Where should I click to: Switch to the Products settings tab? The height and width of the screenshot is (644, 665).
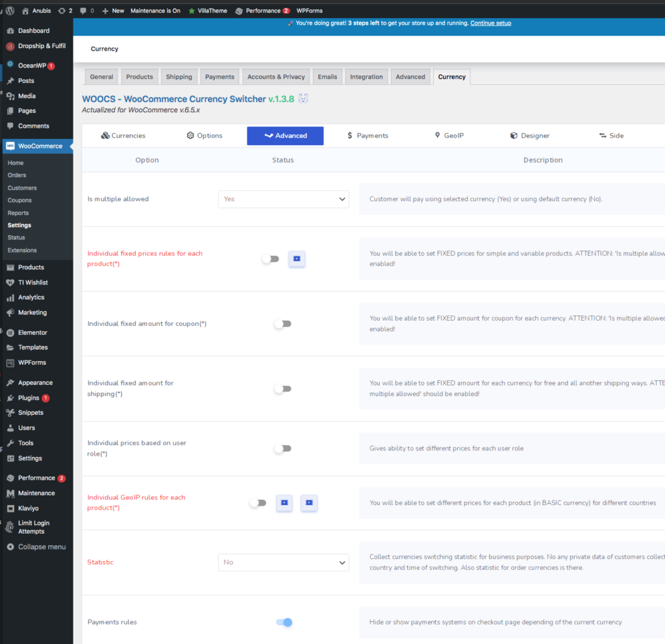(x=140, y=77)
